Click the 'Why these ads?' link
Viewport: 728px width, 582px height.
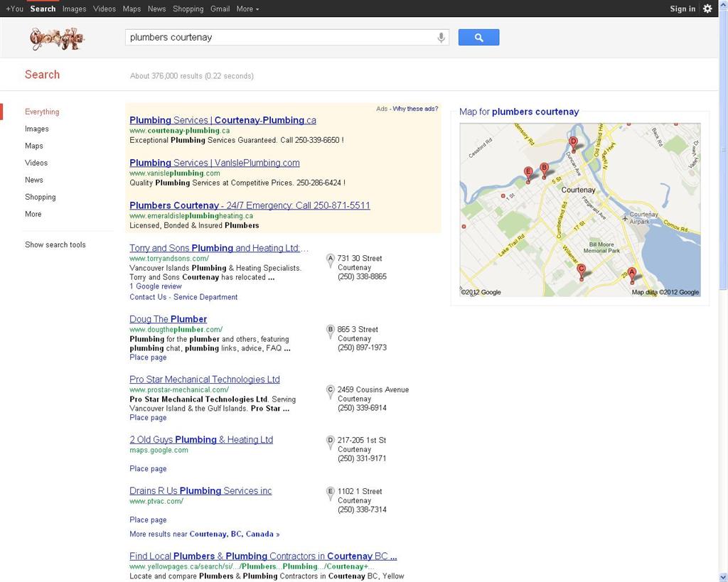pos(415,109)
